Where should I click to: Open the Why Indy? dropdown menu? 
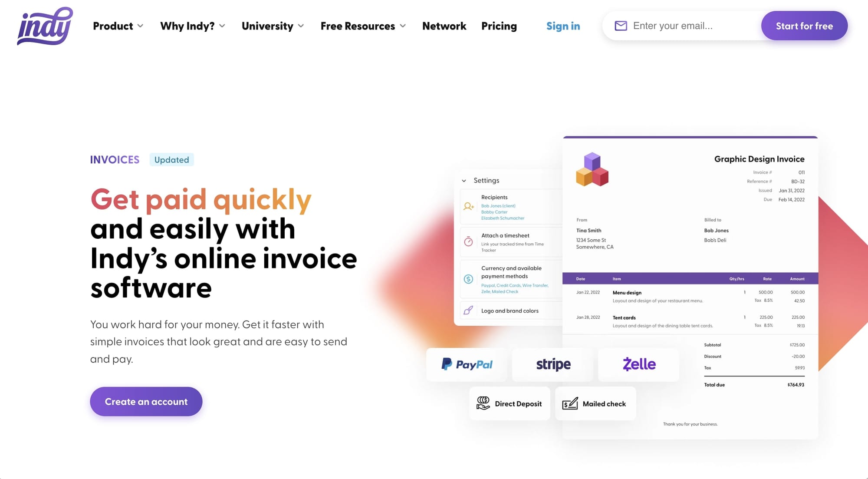coord(192,25)
